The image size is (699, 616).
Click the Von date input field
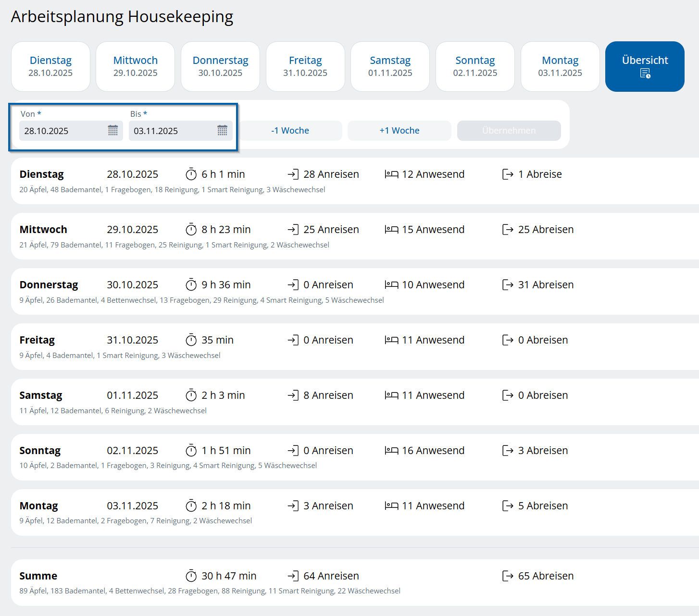tap(62, 131)
